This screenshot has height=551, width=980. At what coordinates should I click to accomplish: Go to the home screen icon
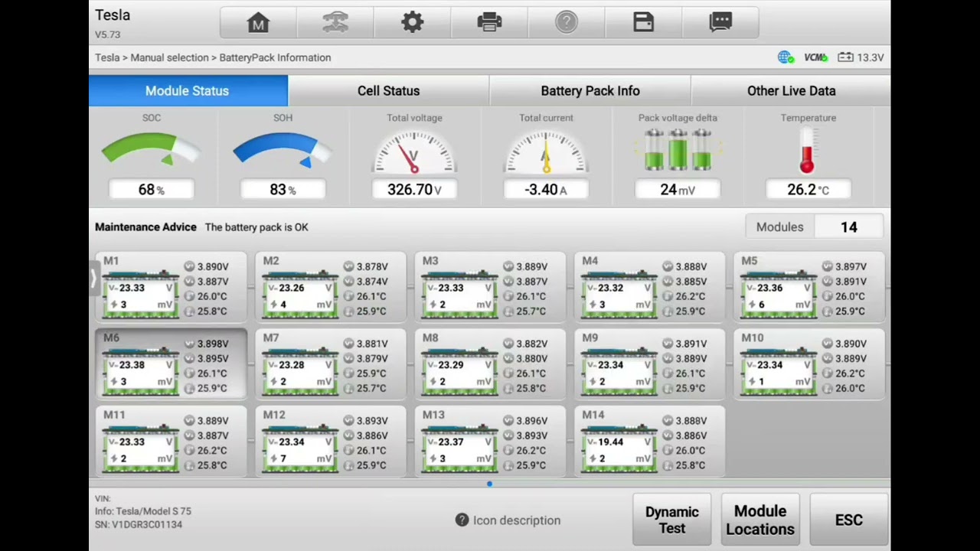258,23
